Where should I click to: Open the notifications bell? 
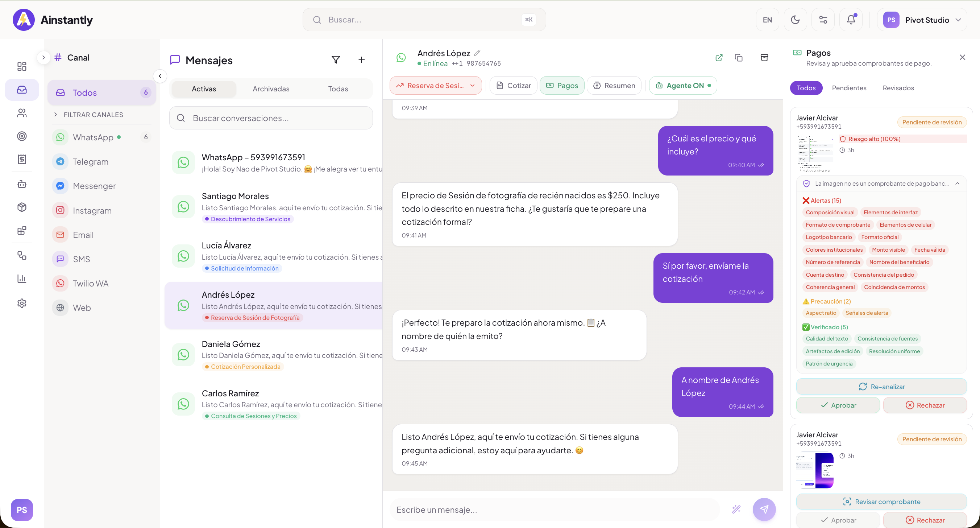(x=851, y=20)
